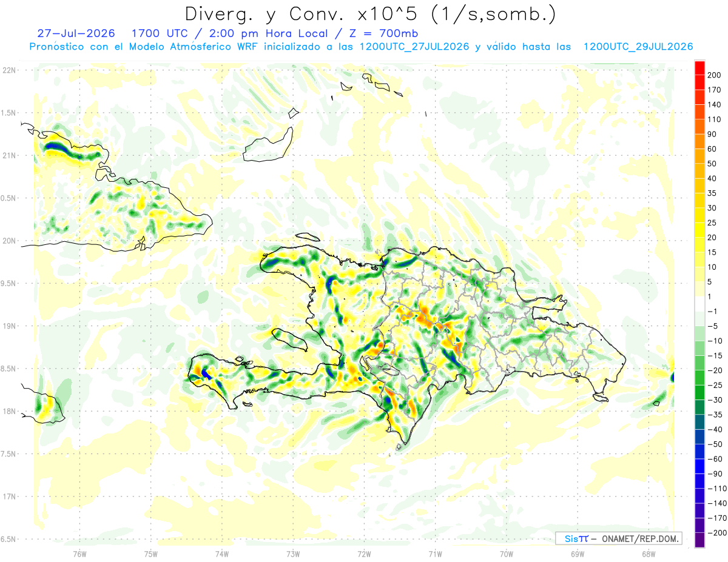Click the '74W' longitude label
This screenshot has height=562, width=728.
[221, 554]
